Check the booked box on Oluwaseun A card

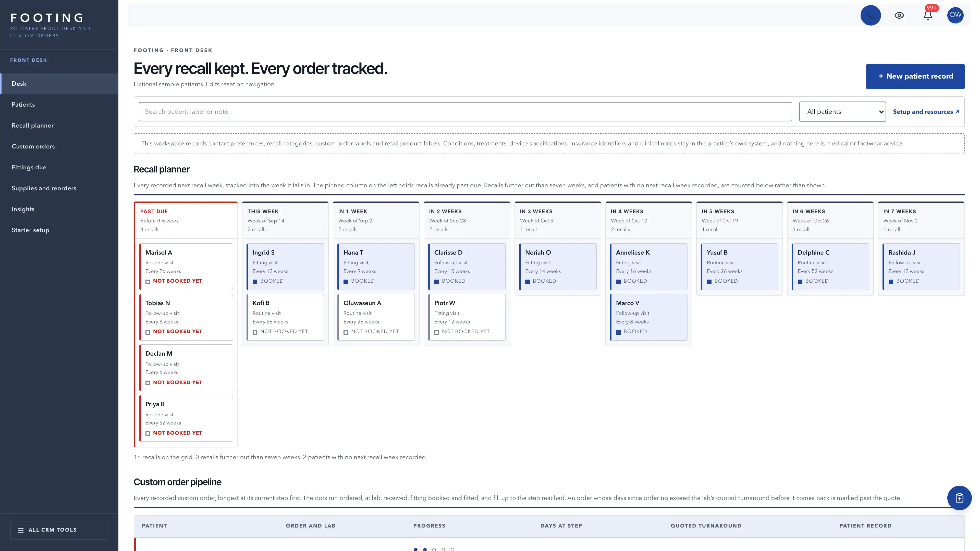coord(346,332)
